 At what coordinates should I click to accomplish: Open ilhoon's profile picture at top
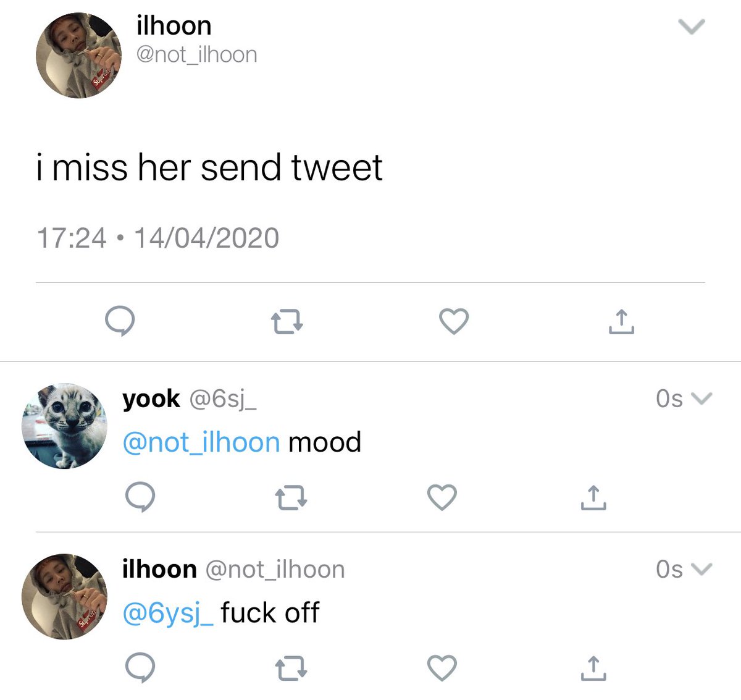pos(79,56)
